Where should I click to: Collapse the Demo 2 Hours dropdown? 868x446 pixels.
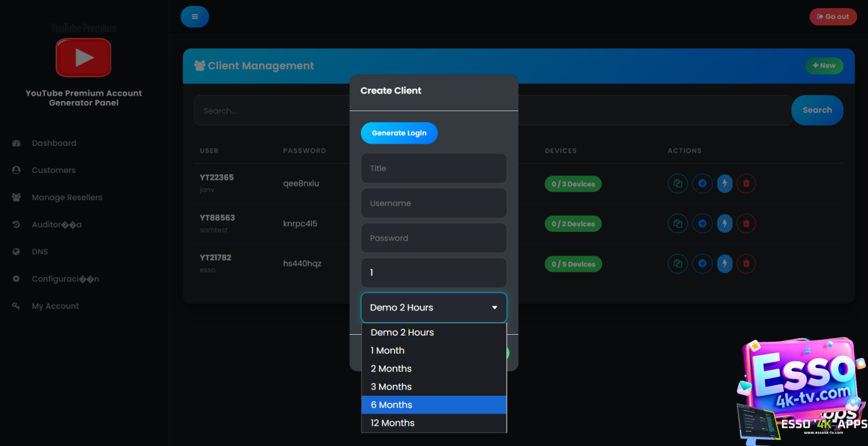434,308
